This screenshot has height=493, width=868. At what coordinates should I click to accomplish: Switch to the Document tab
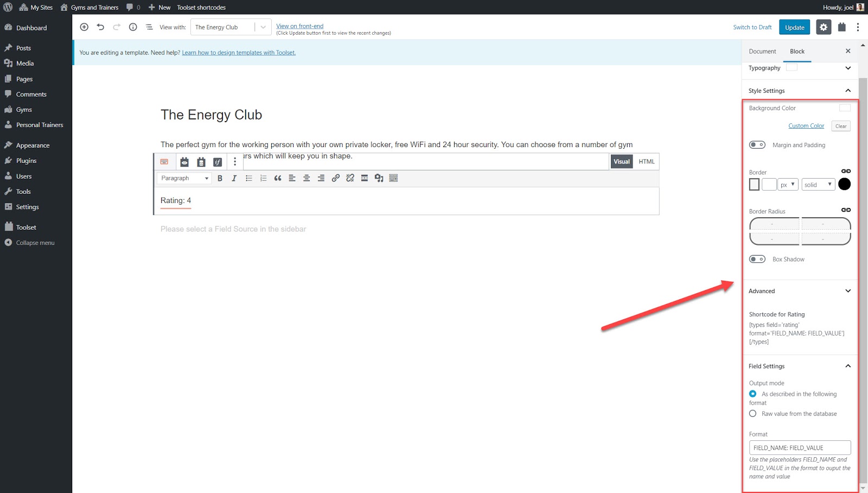pyautogui.click(x=762, y=52)
